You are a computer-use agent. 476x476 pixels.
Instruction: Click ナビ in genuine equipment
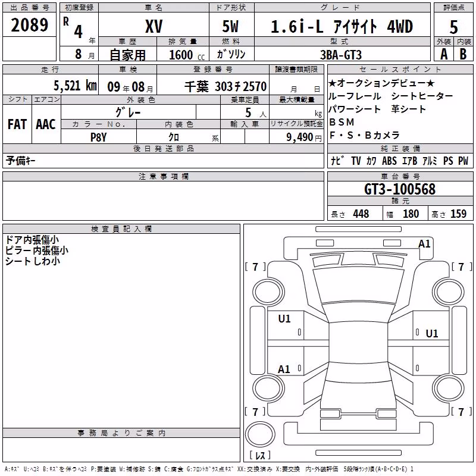[x=337, y=161]
